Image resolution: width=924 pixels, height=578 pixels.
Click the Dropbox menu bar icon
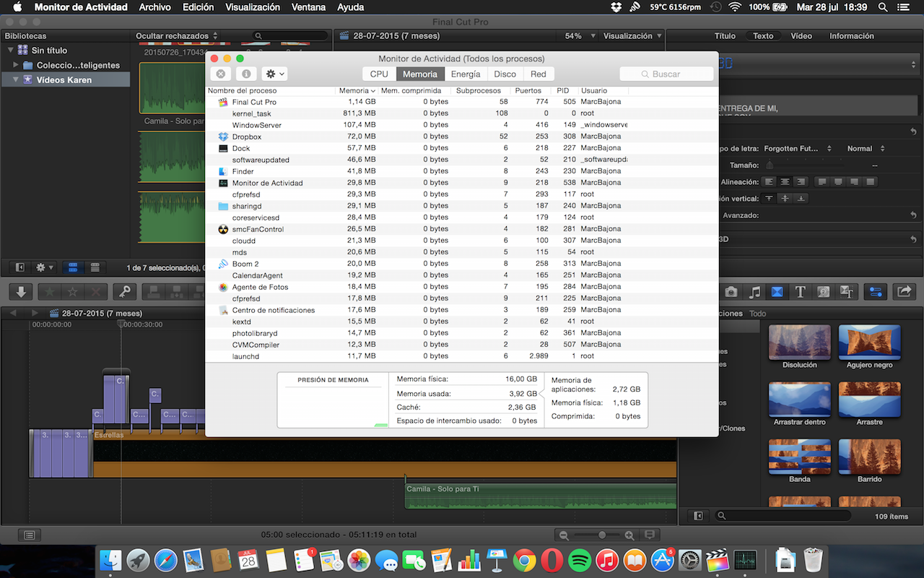coord(616,7)
